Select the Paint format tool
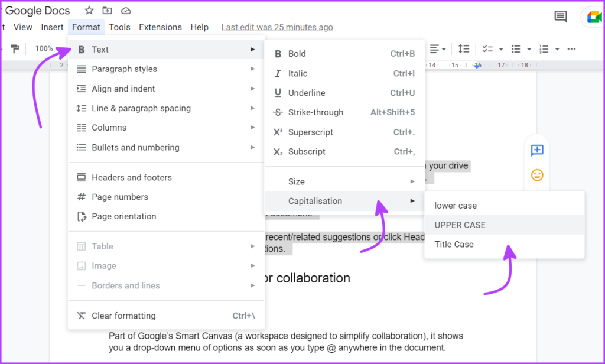Image resolution: width=605 pixels, height=364 pixels. click(x=15, y=49)
